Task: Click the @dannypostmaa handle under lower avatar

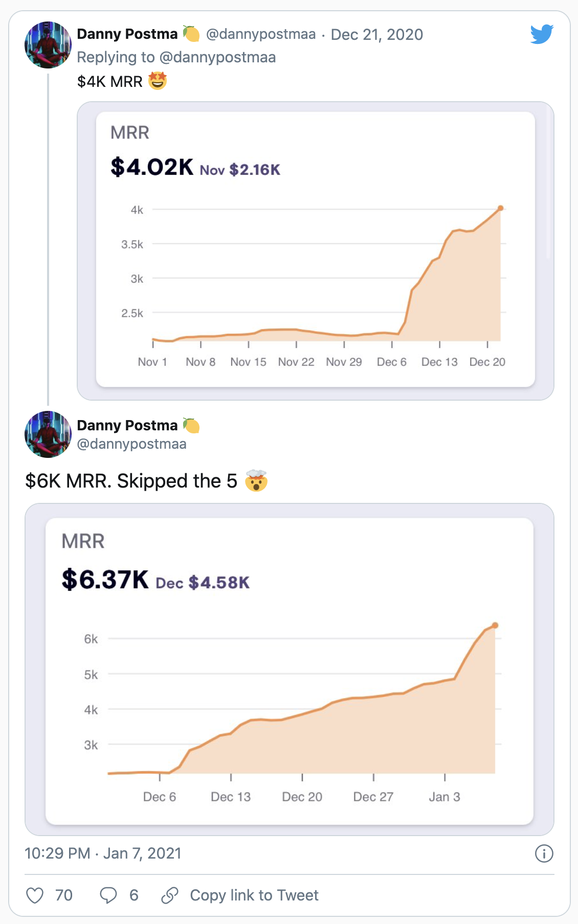Action: (131, 444)
